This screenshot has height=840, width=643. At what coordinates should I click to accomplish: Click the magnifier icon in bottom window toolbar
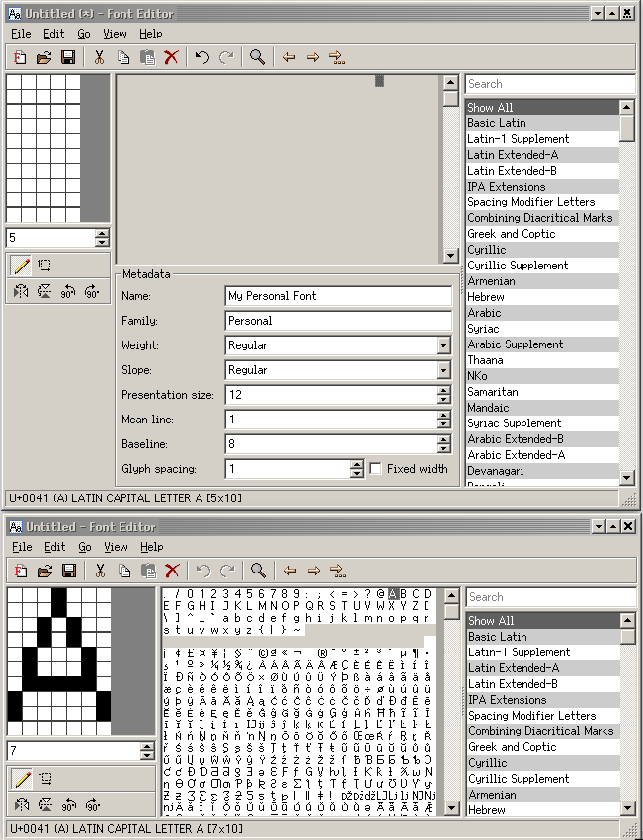[258, 571]
